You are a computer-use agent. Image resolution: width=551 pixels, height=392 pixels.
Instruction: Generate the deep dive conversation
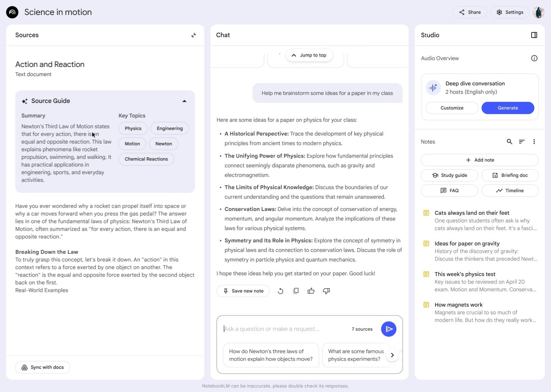(x=508, y=108)
